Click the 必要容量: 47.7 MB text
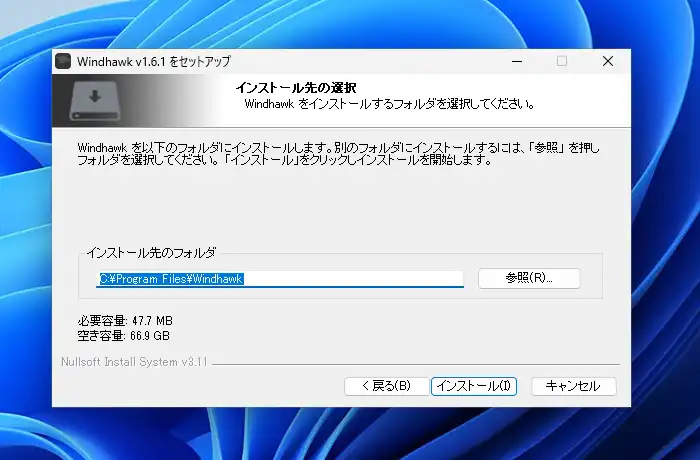Image resolution: width=700 pixels, height=460 pixels. [x=125, y=321]
